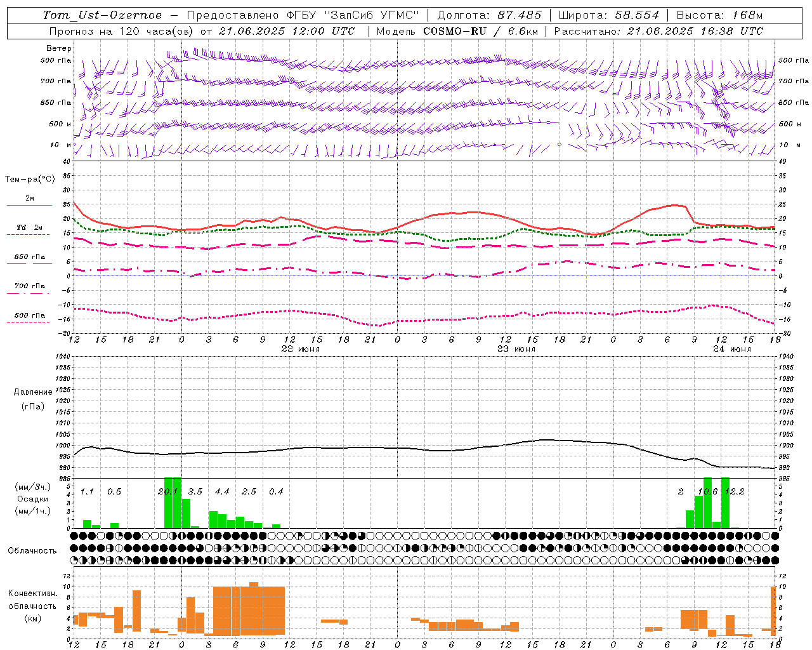Click the Тем-ра(°C) panel label
The width and height of the screenshot is (812, 650).
pos(30,180)
